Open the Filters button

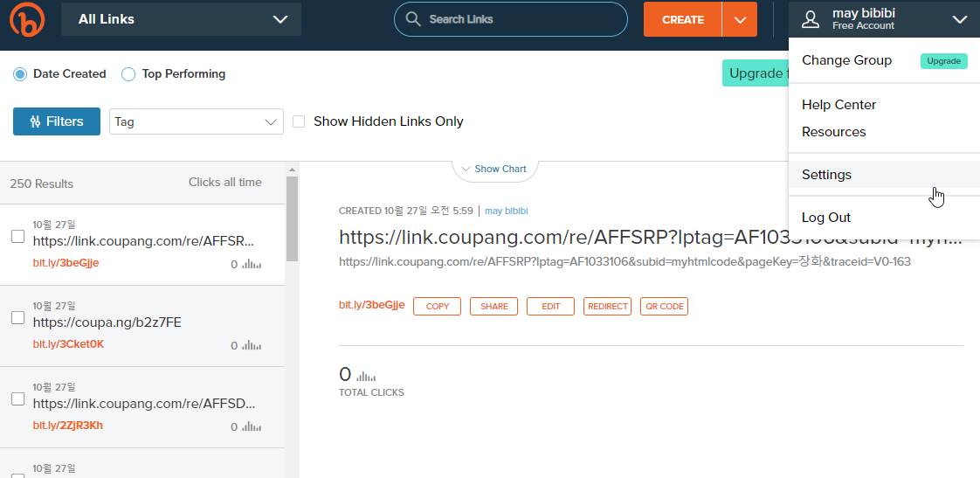pyautogui.click(x=57, y=121)
